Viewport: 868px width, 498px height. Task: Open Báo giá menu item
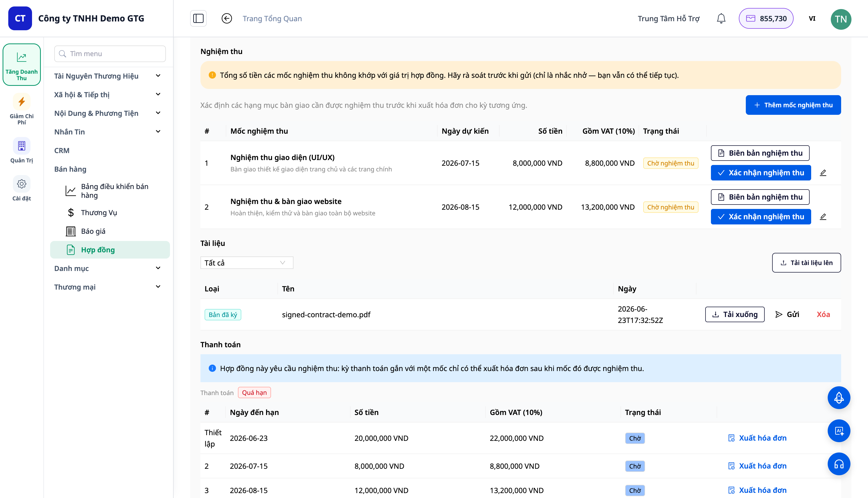[110, 231]
